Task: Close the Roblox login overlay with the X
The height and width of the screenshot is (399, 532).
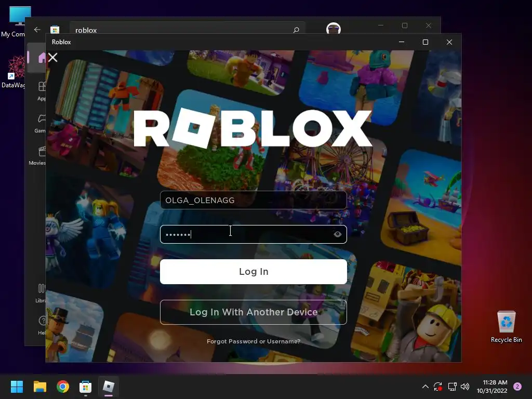Action: 53,57
